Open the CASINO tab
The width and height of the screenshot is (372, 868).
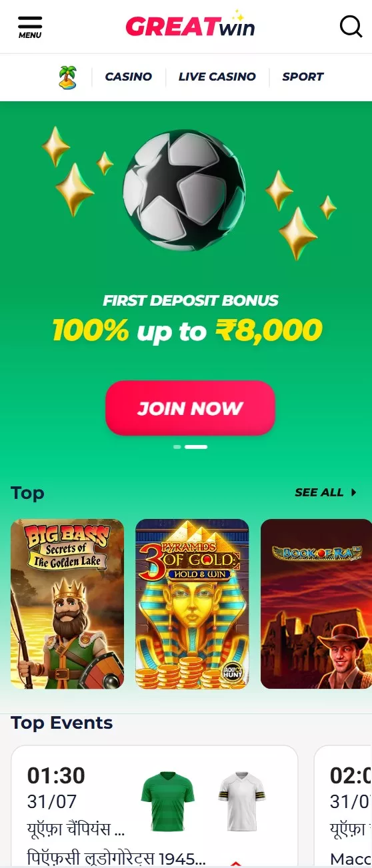[x=129, y=77]
